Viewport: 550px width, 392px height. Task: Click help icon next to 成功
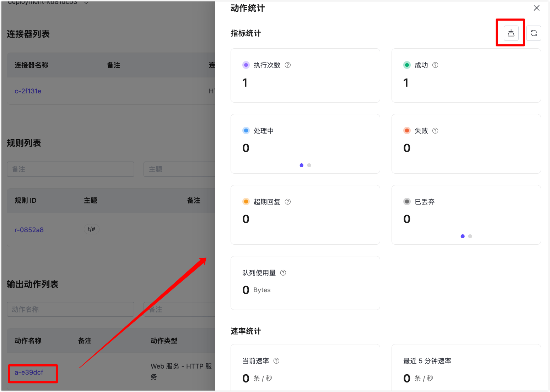[435, 65]
